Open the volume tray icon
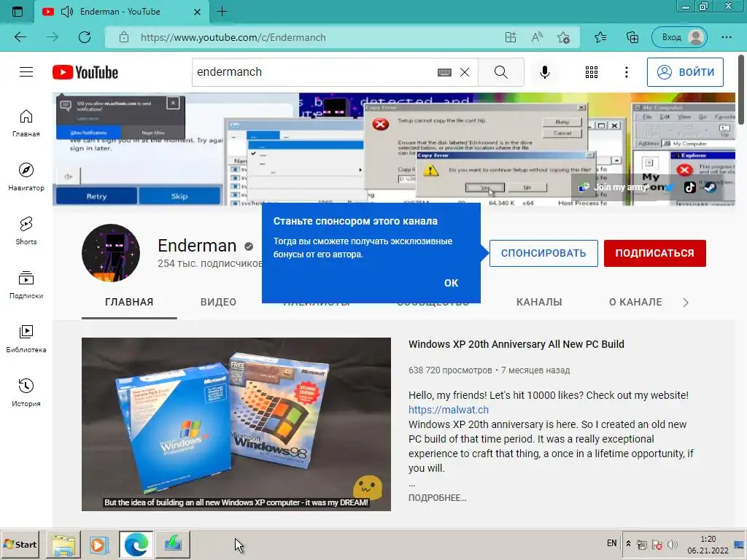Image resolution: width=747 pixels, height=560 pixels. 672,544
